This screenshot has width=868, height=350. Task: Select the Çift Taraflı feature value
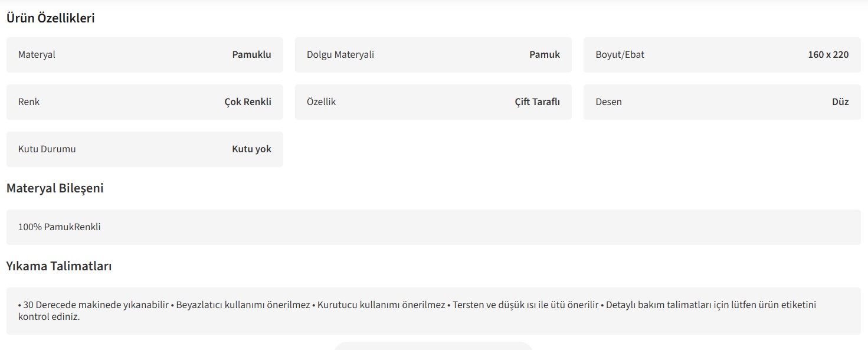[x=537, y=102]
